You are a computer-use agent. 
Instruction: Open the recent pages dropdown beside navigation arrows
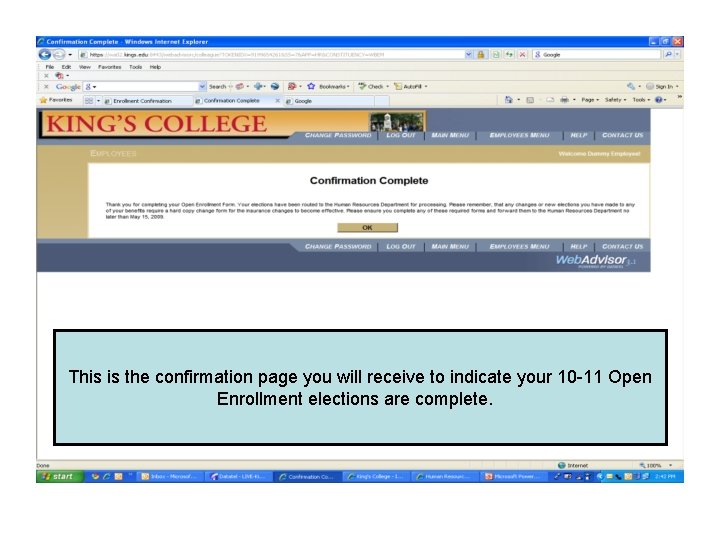click(x=70, y=55)
